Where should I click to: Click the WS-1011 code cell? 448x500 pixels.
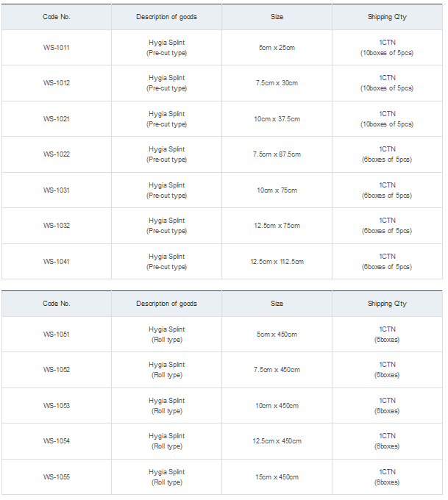coord(56,48)
